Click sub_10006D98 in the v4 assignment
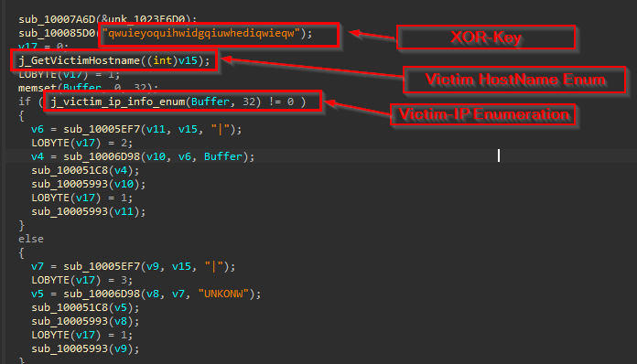Image resolution: width=637 pixels, height=364 pixels. point(102,156)
